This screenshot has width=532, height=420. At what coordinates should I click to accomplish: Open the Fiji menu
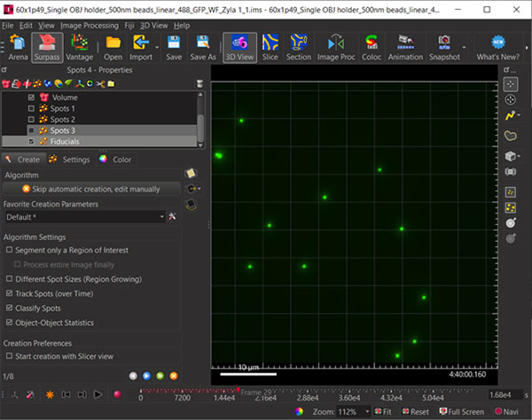[x=129, y=26]
